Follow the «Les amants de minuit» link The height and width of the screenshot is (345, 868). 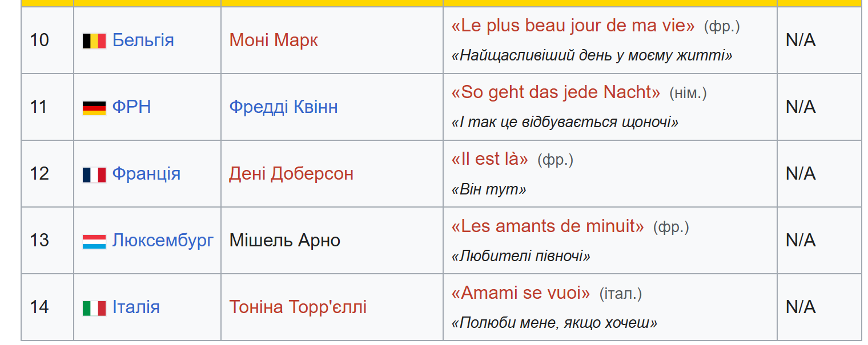click(548, 226)
